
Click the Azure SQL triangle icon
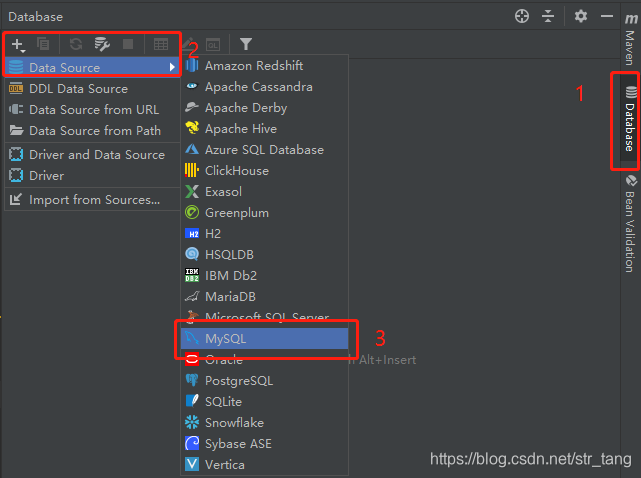point(192,149)
